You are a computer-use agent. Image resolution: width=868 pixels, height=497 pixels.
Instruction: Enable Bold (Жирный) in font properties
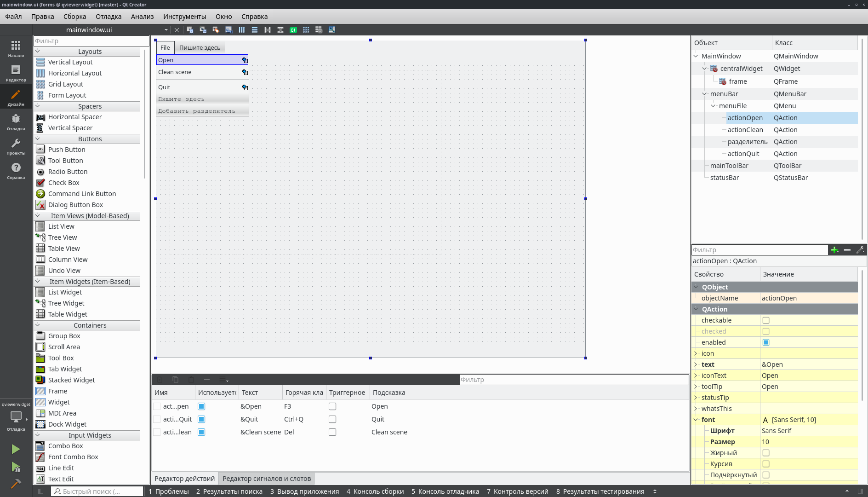[765, 452]
